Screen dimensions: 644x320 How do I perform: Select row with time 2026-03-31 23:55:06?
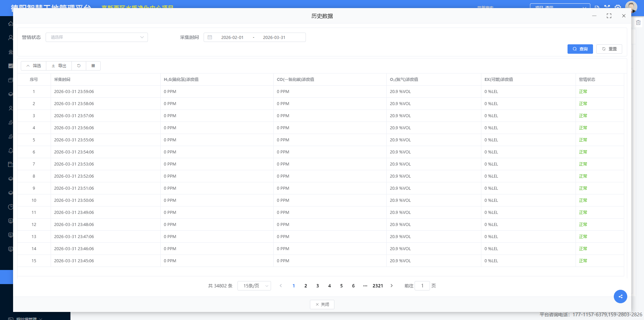pyautogui.click(x=321, y=140)
